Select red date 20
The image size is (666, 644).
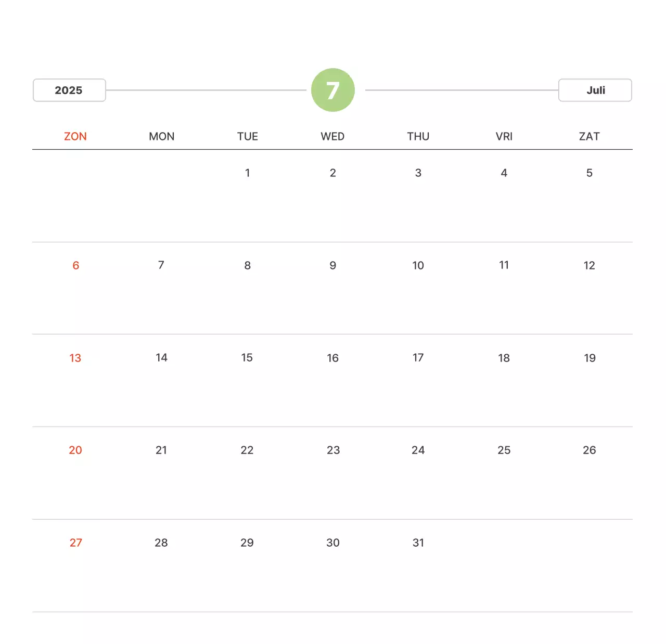point(75,450)
